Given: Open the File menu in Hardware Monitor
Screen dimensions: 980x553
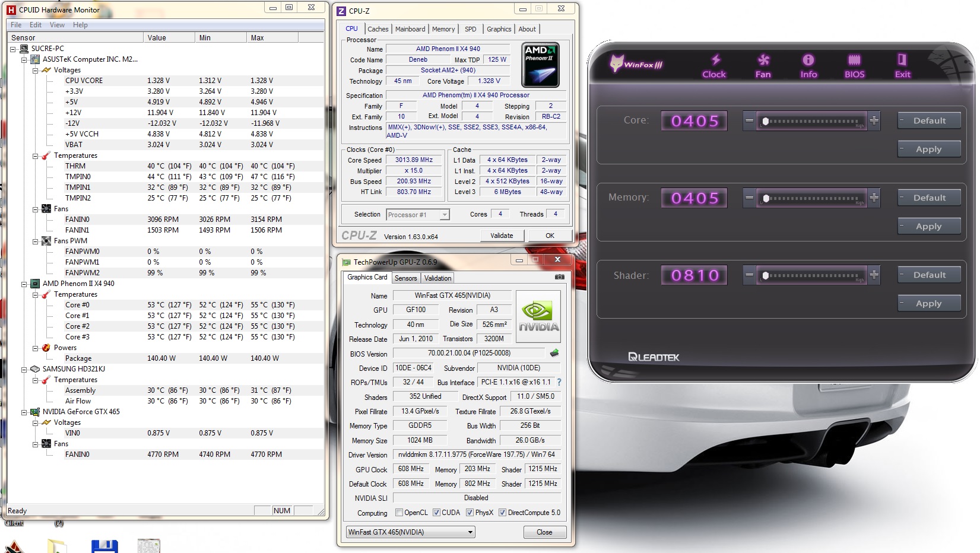Looking at the screenshot, I should (16, 25).
